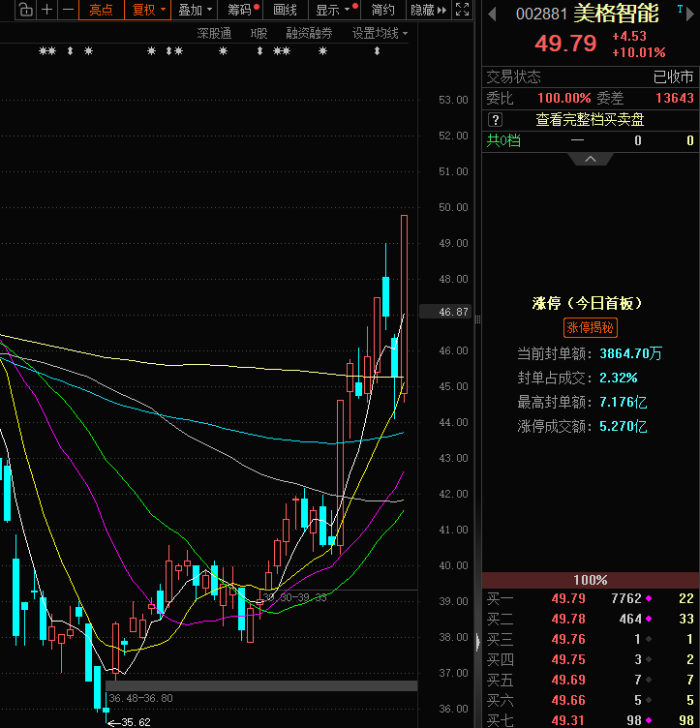
Task: Open the 融资融券 tab
Action: (309, 34)
